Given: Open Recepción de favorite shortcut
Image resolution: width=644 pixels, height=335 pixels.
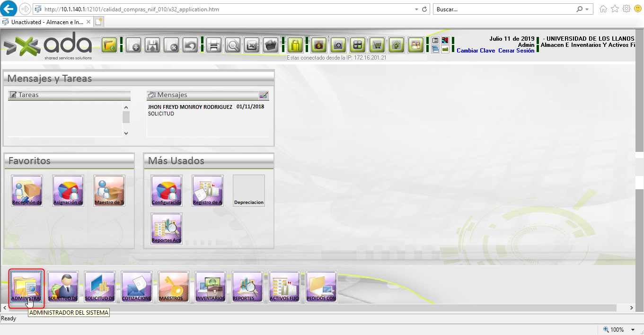Looking at the screenshot, I should 27,191.
